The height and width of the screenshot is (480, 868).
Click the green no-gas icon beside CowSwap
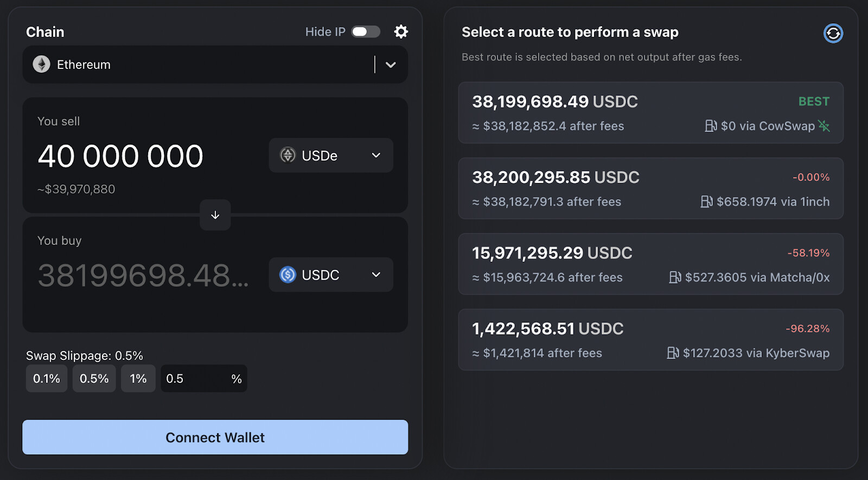coord(824,126)
